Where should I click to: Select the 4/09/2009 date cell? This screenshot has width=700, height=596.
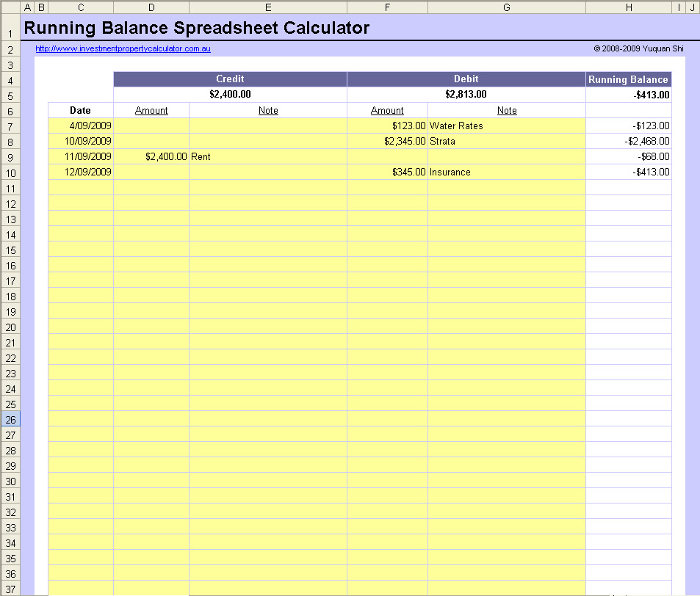81,126
